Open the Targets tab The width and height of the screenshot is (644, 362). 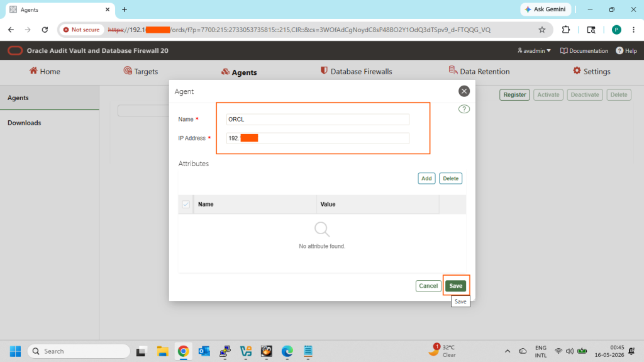(141, 72)
